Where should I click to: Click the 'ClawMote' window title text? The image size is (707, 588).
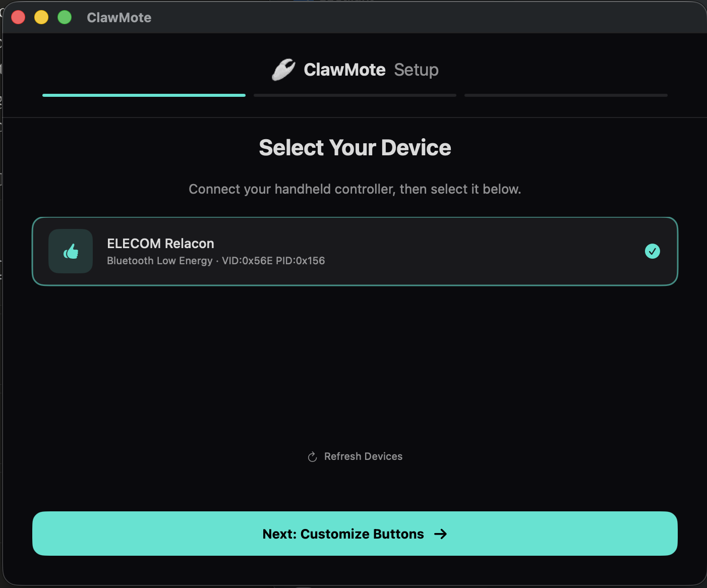pos(119,18)
